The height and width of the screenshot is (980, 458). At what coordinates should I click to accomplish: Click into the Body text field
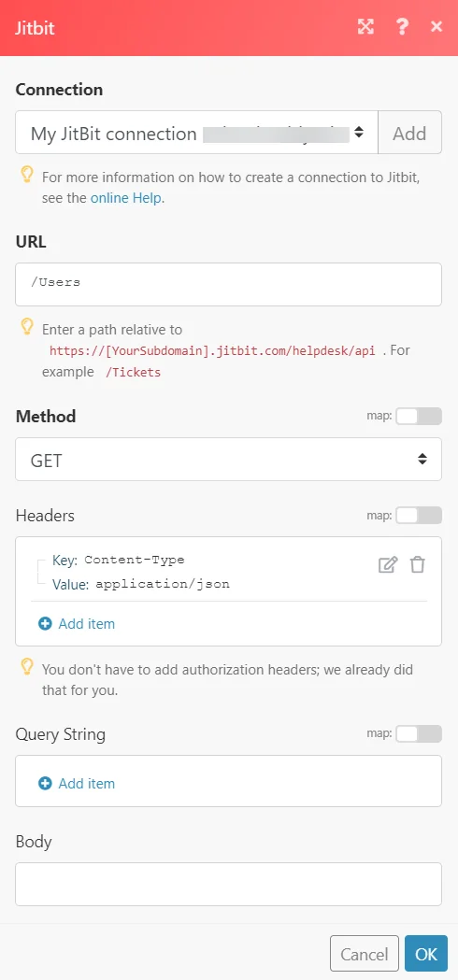tap(228, 885)
